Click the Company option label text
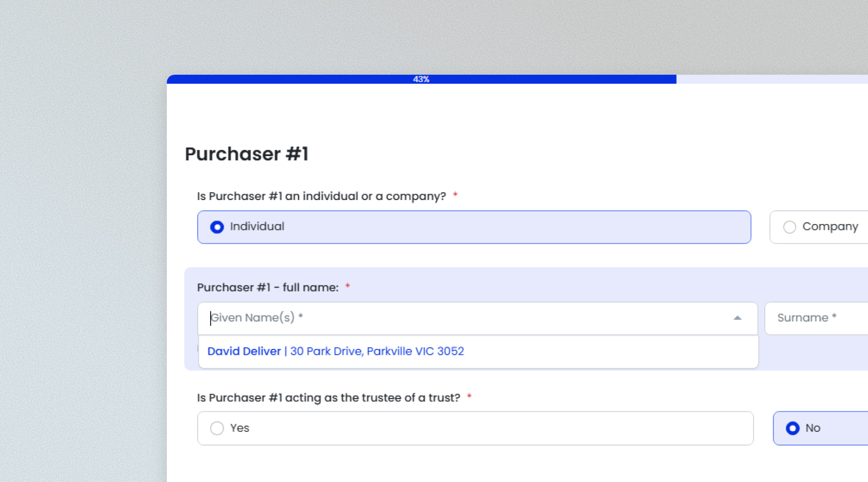 click(830, 227)
